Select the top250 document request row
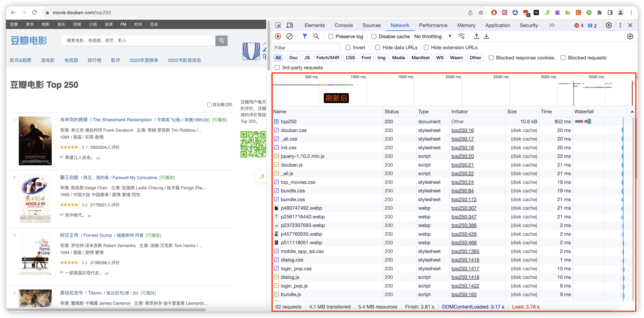Image resolution: width=644 pixels, height=318 pixels. [454, 121]
